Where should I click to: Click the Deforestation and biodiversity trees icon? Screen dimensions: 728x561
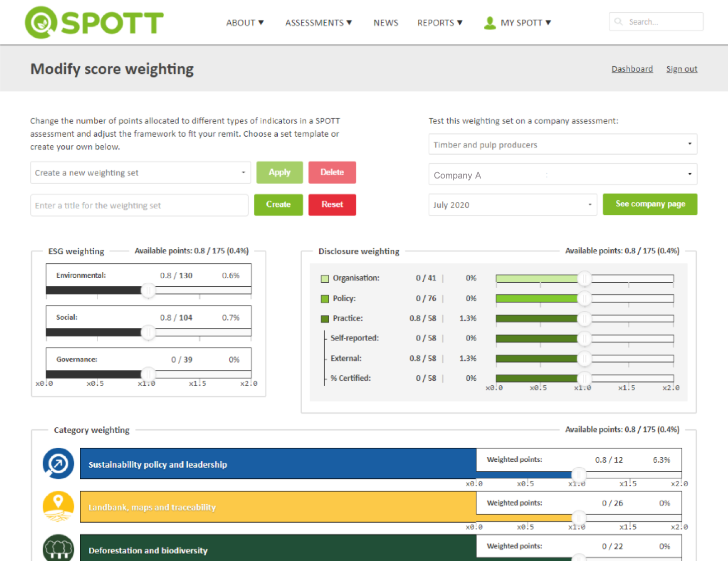[x=57, y=549]
